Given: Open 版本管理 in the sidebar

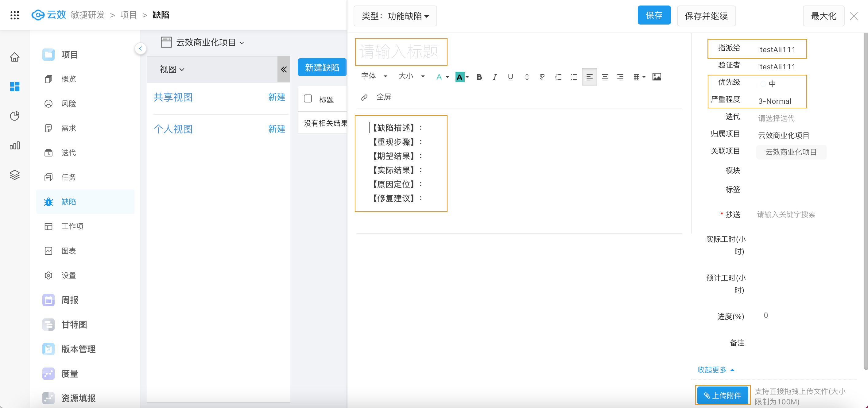Looking at the screenshot, I should tap(79, 349).
